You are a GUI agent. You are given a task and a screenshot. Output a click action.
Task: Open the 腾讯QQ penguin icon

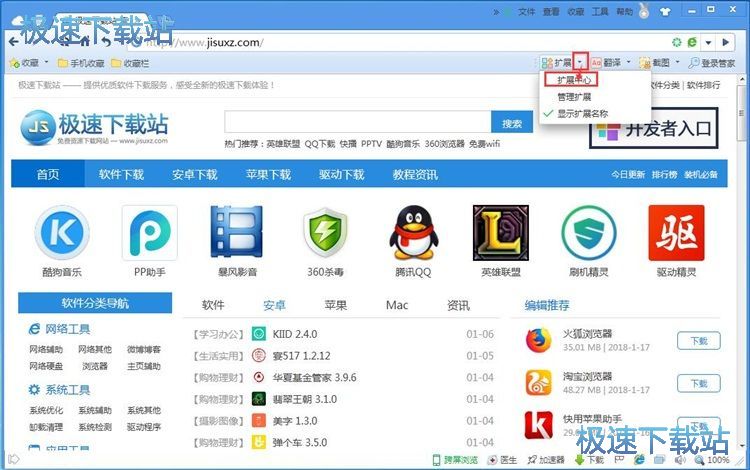click(x=414, y=232)
